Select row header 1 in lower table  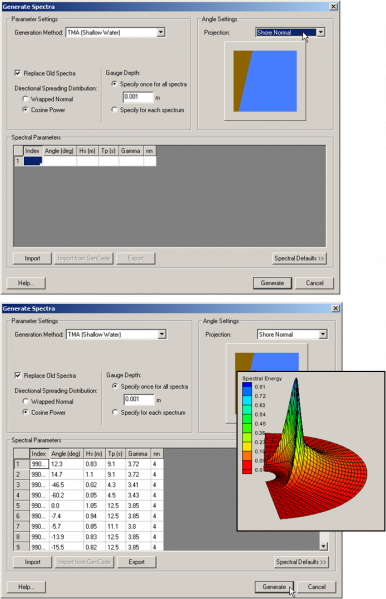[x=21, y=464]
